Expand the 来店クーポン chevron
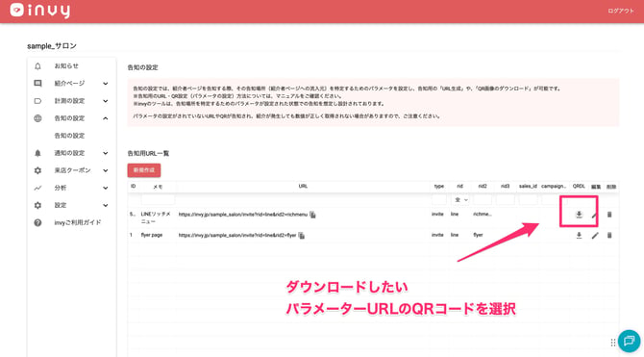644x357 pixels. pyautogui.click(x=106, y=170)
